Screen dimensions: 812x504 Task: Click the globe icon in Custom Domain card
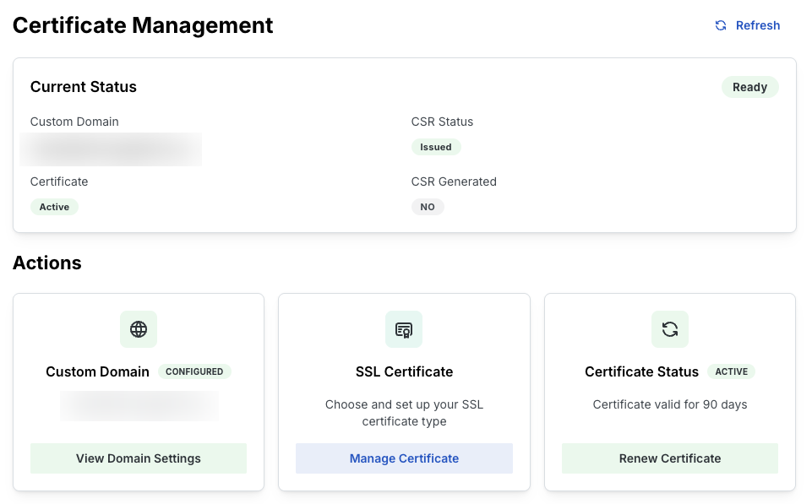pyautogui.click(x=139, y=329)
